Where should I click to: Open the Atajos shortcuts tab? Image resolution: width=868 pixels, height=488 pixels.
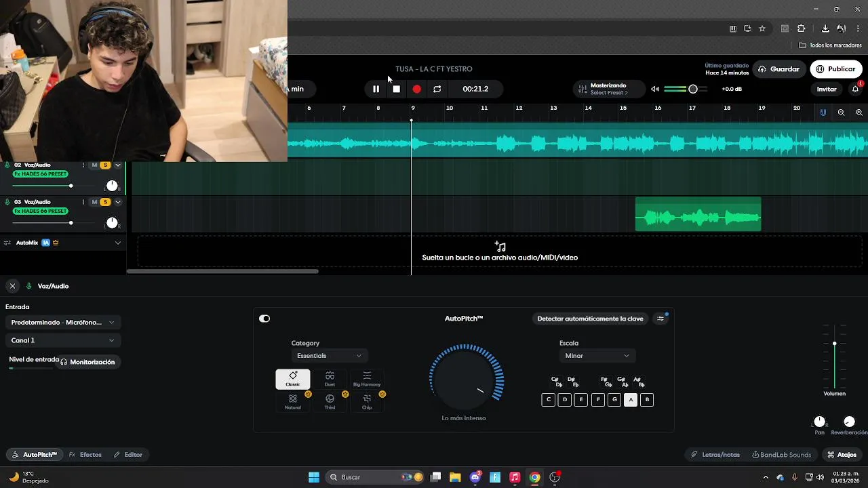[842, 455]
